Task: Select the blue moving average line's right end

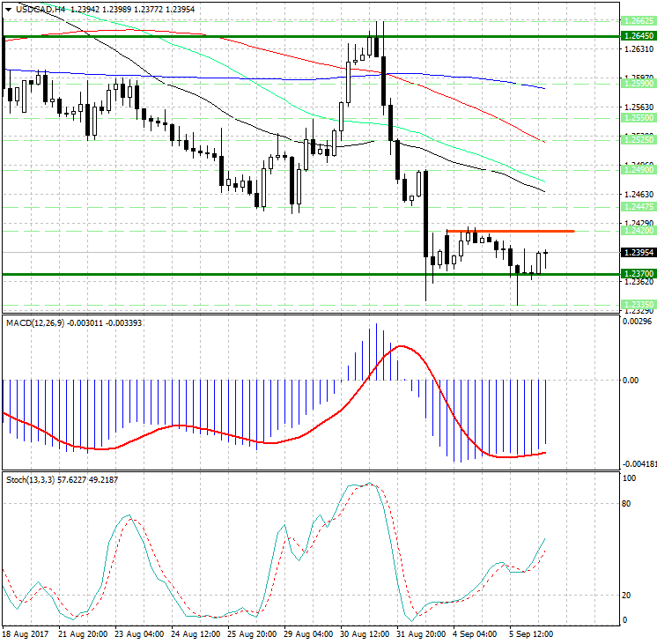Action: pyautogui.click(x=543, y=88)
